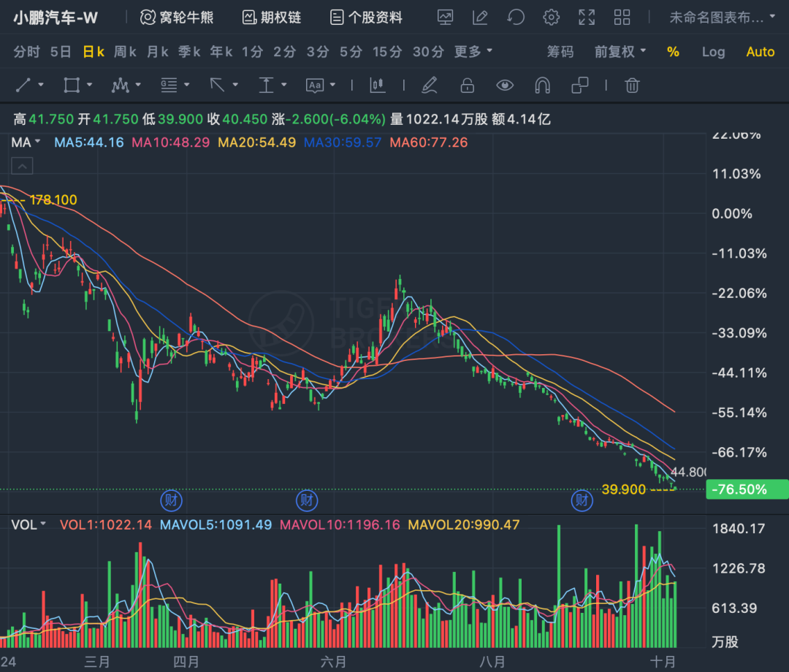This screenshot has height=672, width=789.
Task: Expand the 更多 timeframe dropdown
Action: point(473,52)
